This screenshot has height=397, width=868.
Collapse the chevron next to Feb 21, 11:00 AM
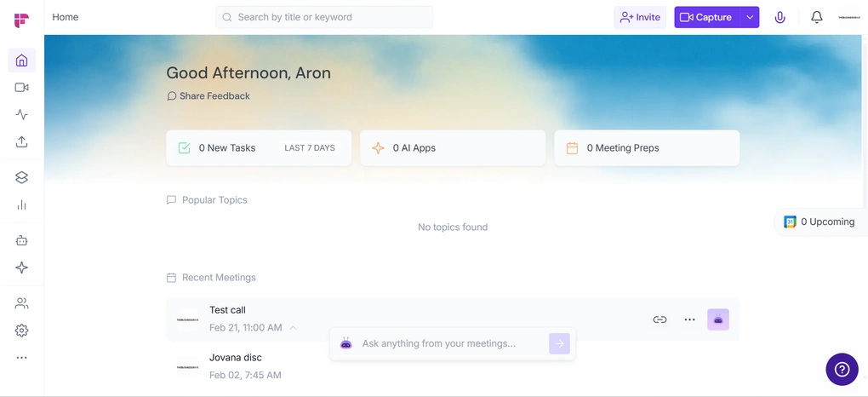point(294,328)
